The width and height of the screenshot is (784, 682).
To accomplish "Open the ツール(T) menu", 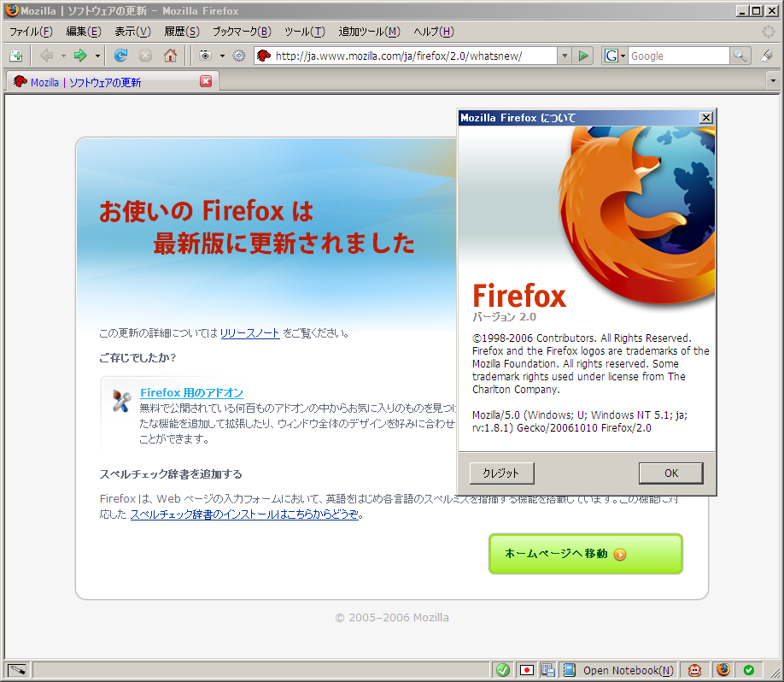I will (305, 32).
